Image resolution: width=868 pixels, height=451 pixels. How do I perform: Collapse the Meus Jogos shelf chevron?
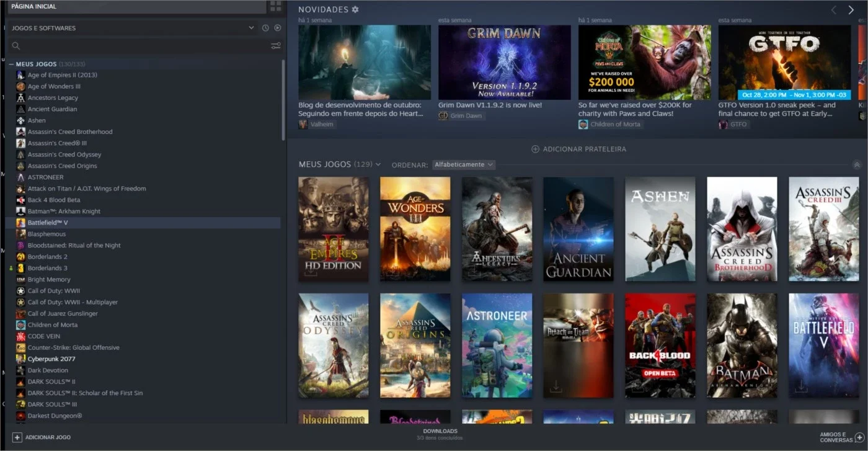coord(857,164)
